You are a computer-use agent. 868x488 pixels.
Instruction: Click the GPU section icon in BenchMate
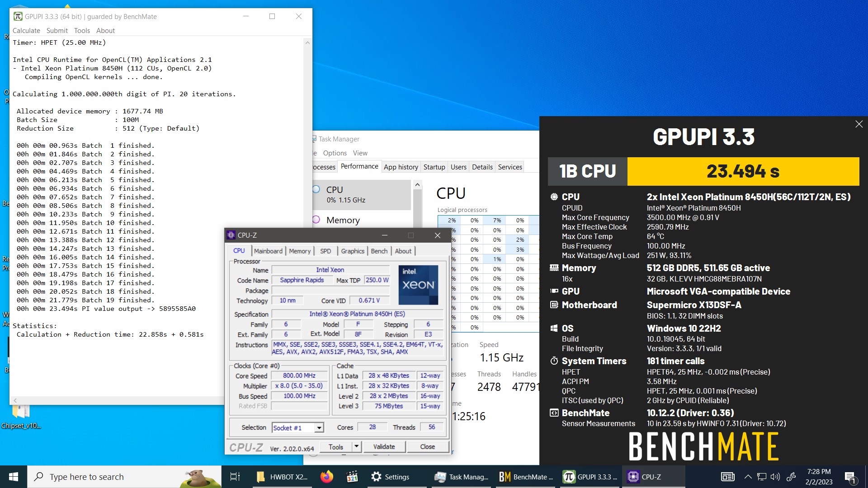(554, 291)
